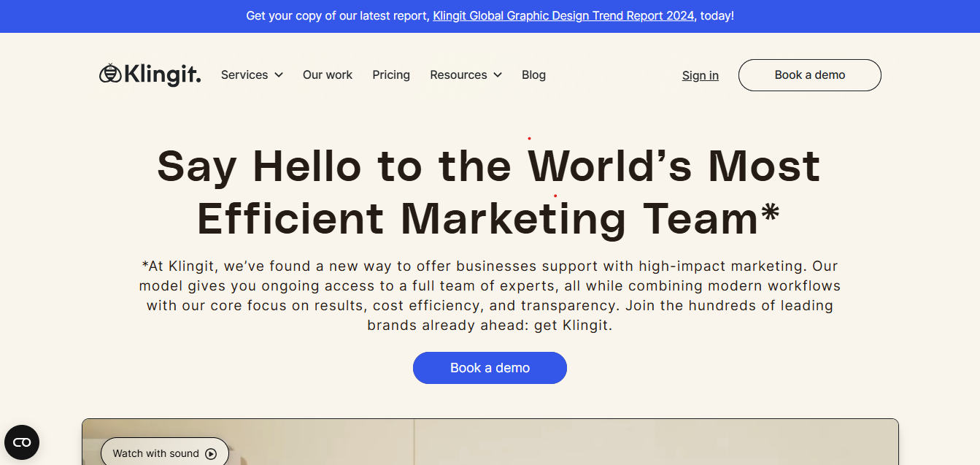Screen dimensions: 980x465
Task: Click the text "brands already ahead: get Klingit."
Action: point(490,326)
